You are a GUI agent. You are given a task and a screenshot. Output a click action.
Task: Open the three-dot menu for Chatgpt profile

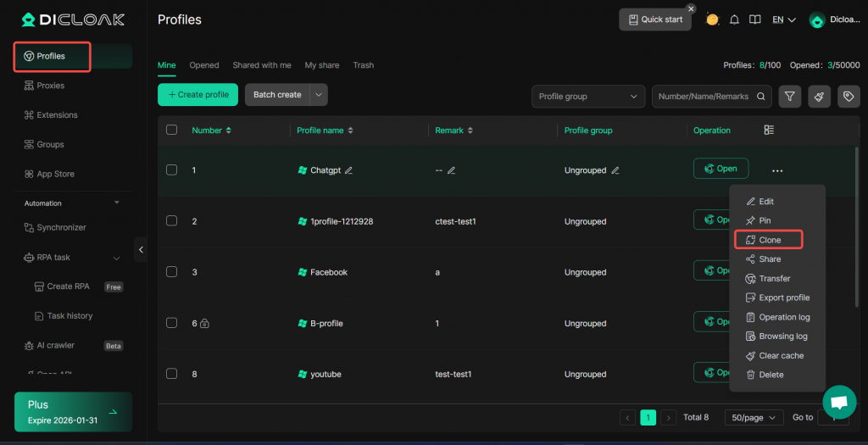(x=776, y=170)
